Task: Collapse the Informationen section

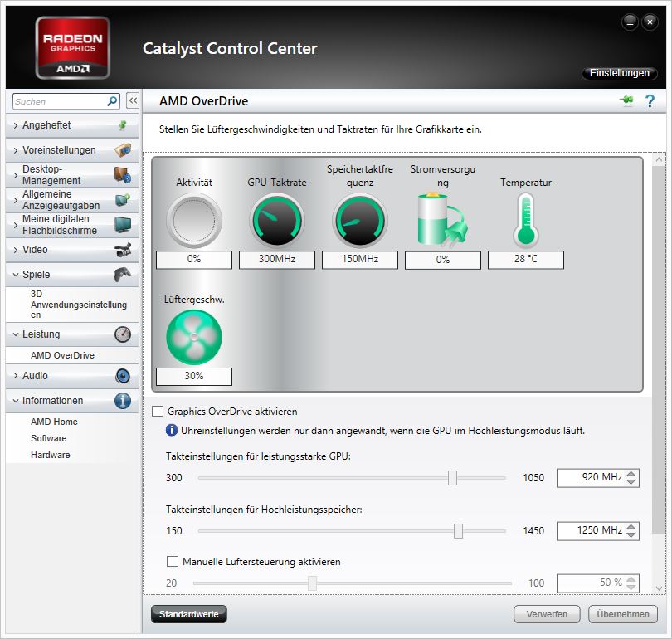Action: pos(16,401)
